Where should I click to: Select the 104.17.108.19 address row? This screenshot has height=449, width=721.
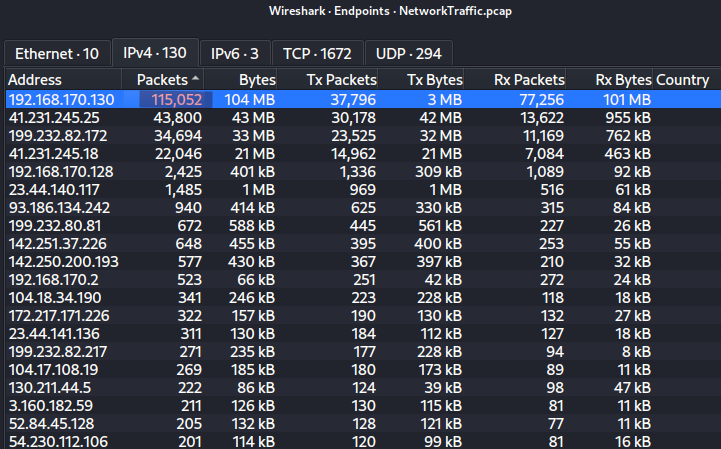point(363,369)
